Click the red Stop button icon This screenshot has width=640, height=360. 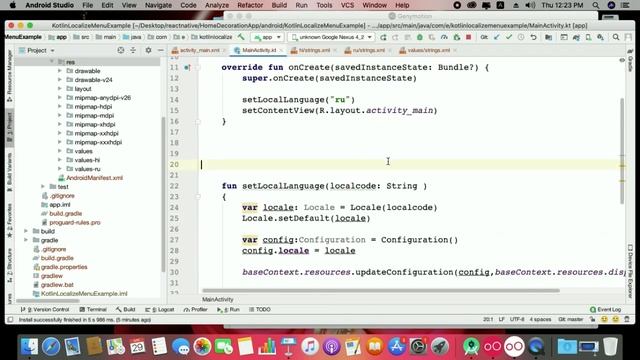[469, 37]
